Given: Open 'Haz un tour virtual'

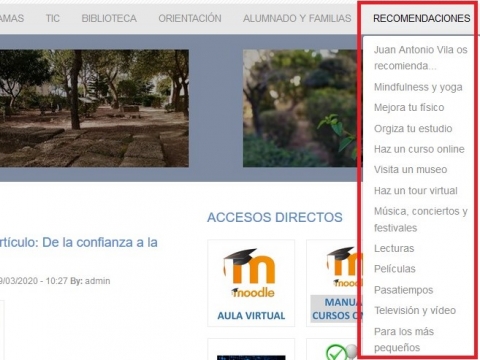Looking at the screenshot, I should [x=416, y=191].
